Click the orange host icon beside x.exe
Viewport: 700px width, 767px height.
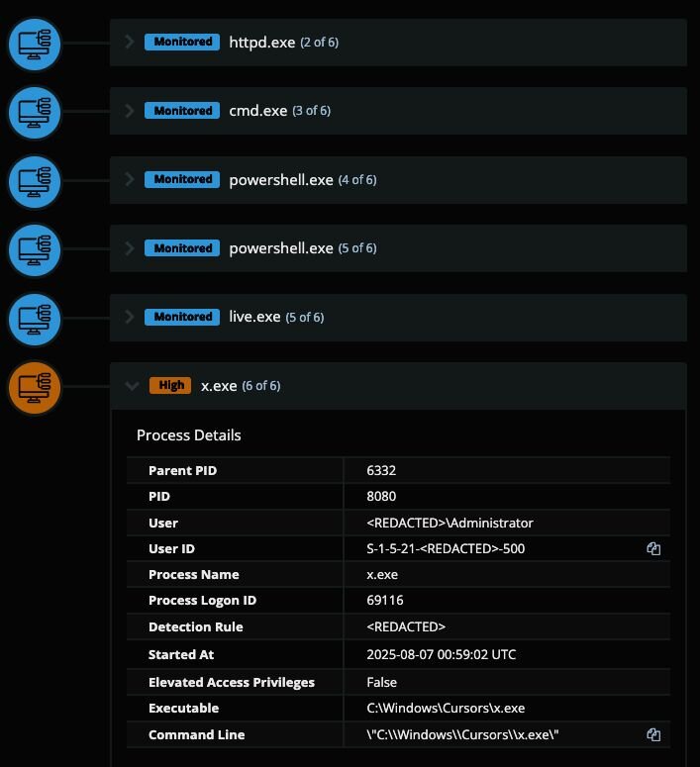[35, 387]
